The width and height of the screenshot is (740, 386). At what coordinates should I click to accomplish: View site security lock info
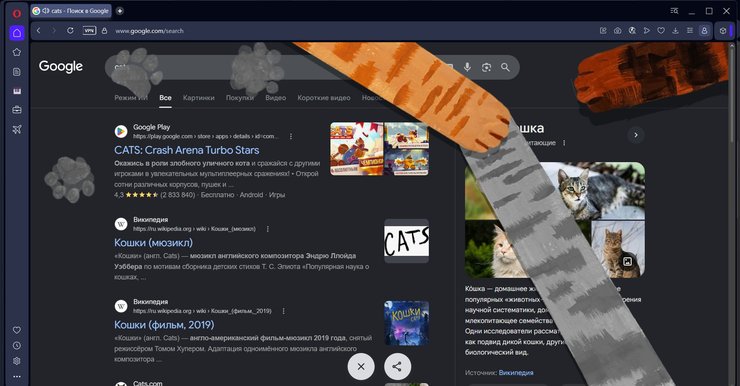click(x=104, y=31)
